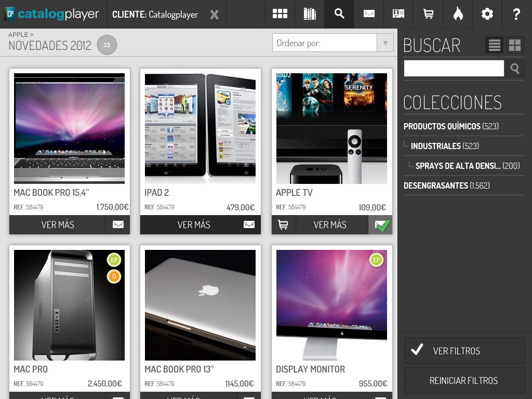Open the Mac Book Pro 15,4" thumbnail

(x=69, y=128)
